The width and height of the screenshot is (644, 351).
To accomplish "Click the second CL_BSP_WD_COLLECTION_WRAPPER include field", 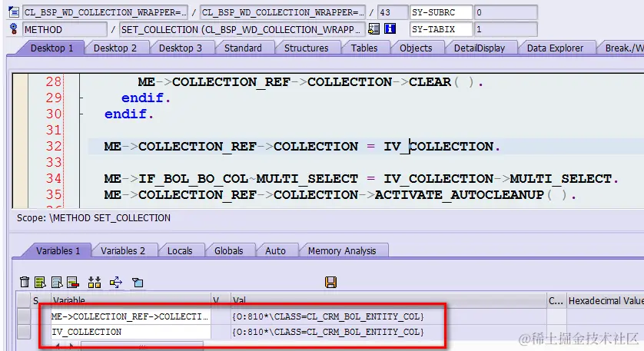I will coord(283,12).
